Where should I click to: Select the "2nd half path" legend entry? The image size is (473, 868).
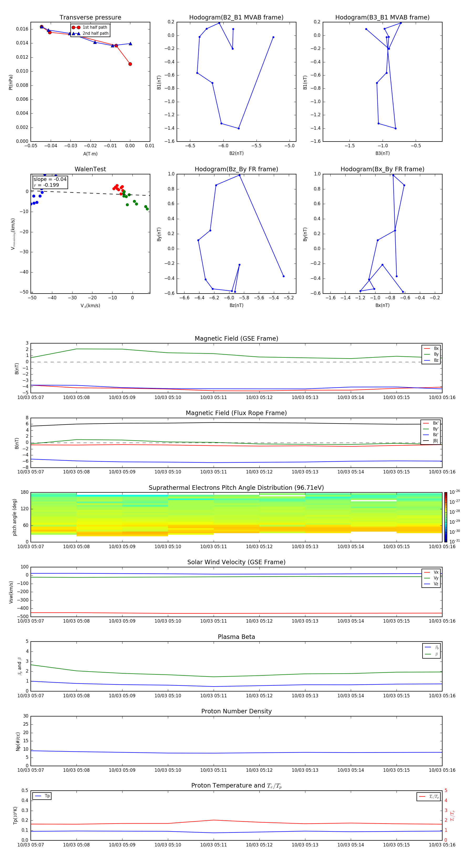coord(90,33)
